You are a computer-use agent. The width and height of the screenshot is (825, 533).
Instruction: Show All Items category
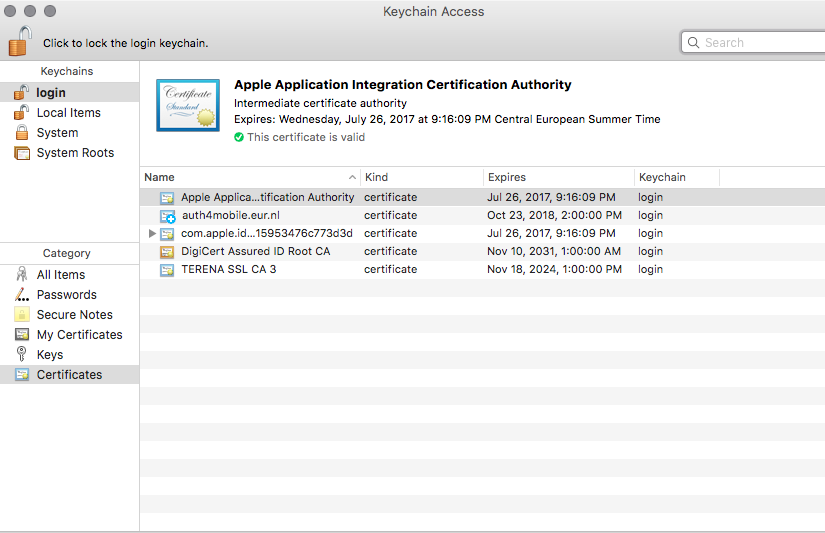(60, 275)
